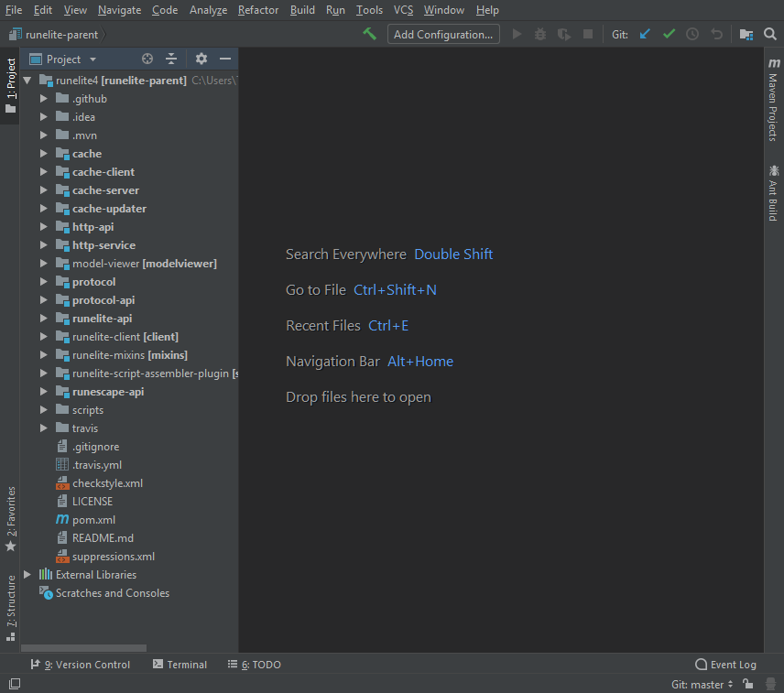Screen dimensions: 784x693
Task: Expand External Libraries node arrow
Action: 27,575
